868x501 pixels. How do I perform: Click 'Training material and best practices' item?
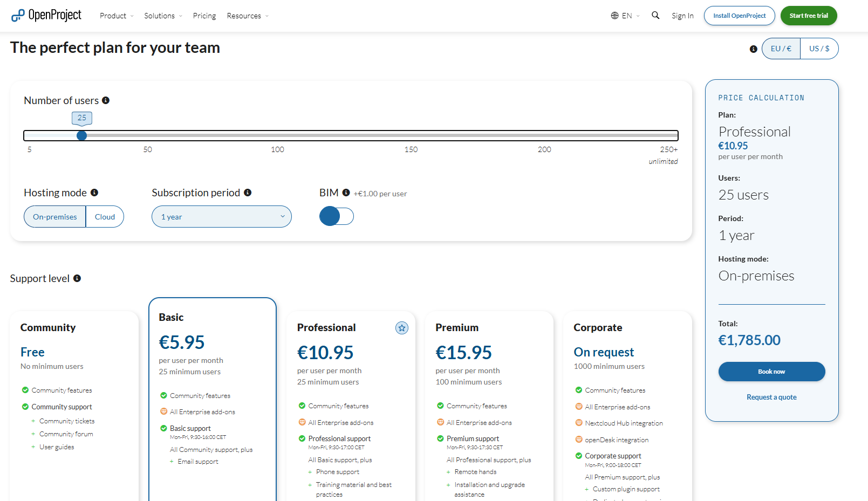point(354,490)
